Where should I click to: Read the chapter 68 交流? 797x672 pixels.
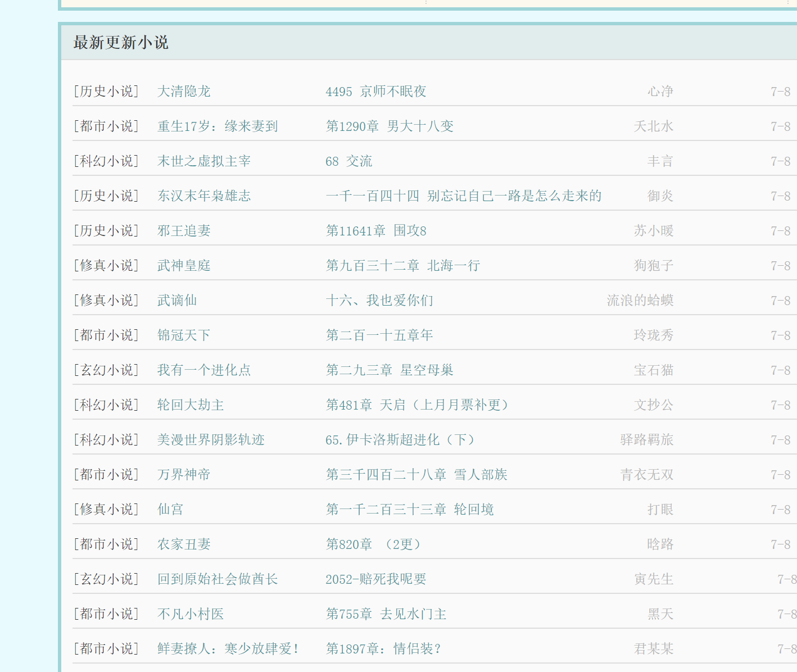pos(349,161)
